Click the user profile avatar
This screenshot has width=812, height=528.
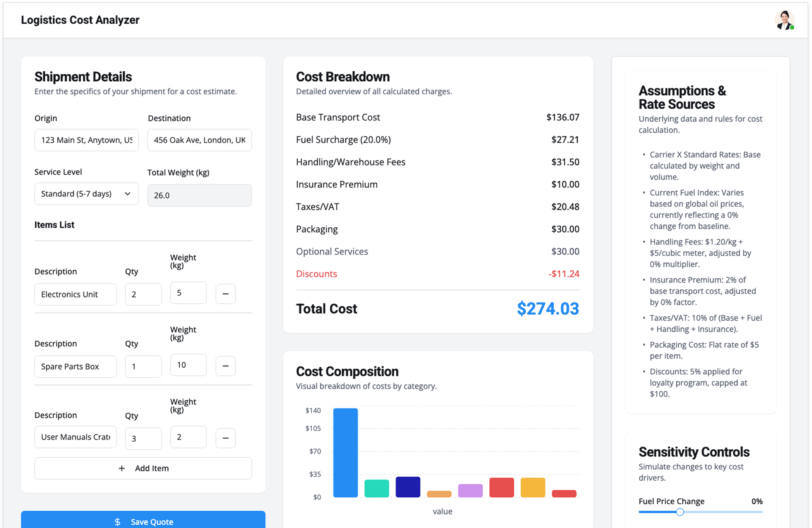[x=784, y=20]
